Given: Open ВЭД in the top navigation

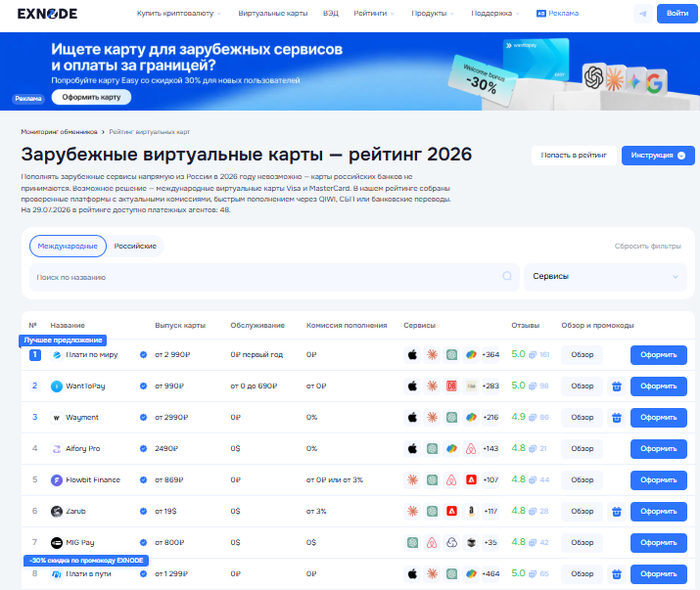Looking at the screenshot, I should pyautogui.click(x=331, y=13).
